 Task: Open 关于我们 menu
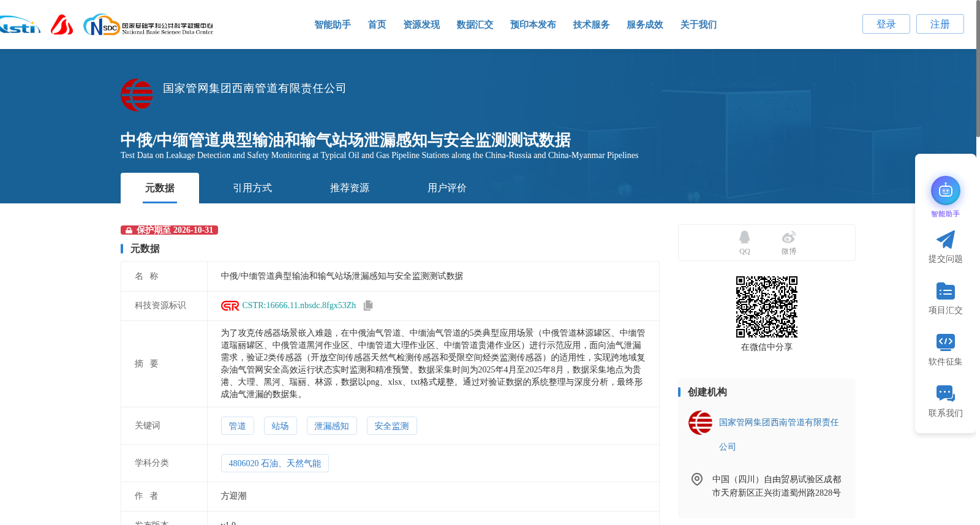tap(699, 25)
